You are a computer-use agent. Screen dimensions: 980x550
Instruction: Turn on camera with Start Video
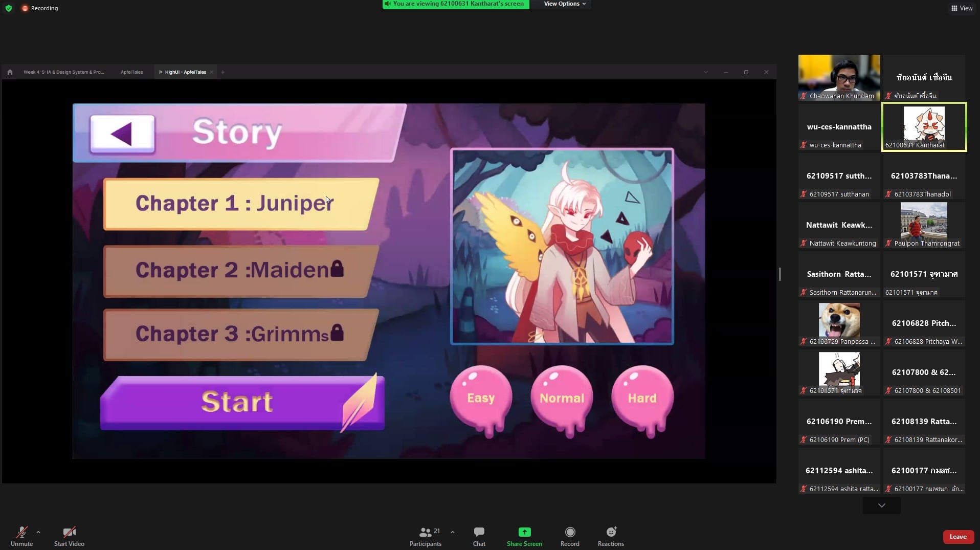click(x=69, y=533)
